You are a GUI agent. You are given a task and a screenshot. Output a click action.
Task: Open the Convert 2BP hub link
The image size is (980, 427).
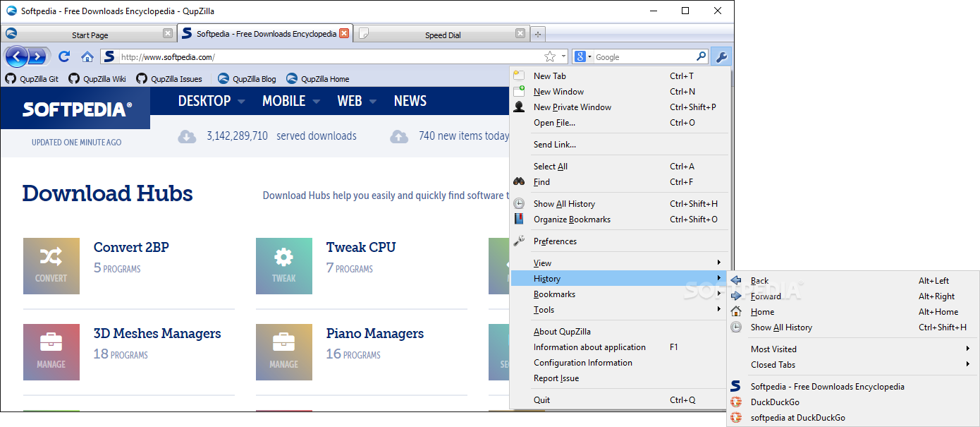[131, 247]
